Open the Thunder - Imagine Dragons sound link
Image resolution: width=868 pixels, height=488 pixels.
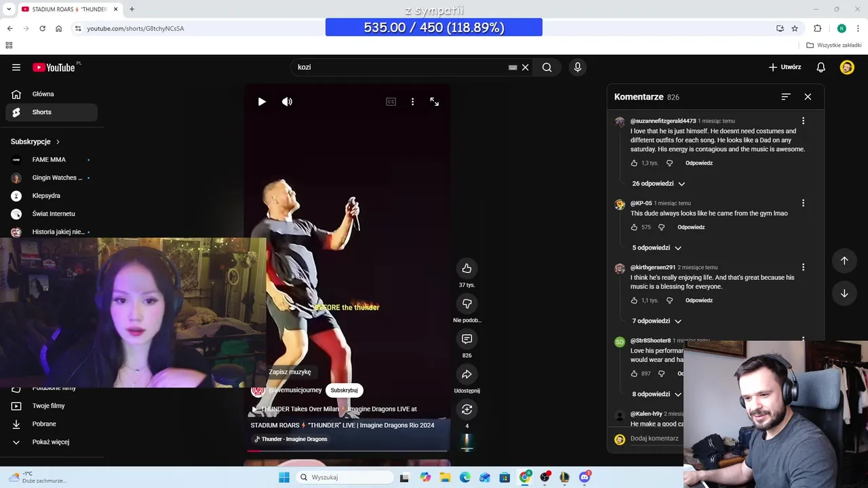click(x=290, y=439)
